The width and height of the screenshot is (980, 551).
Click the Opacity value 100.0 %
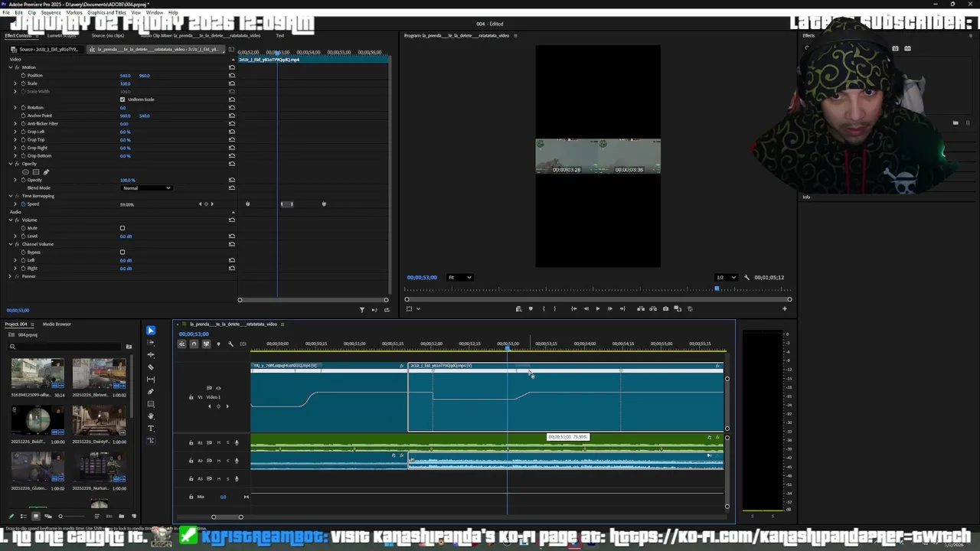(127, 181)
